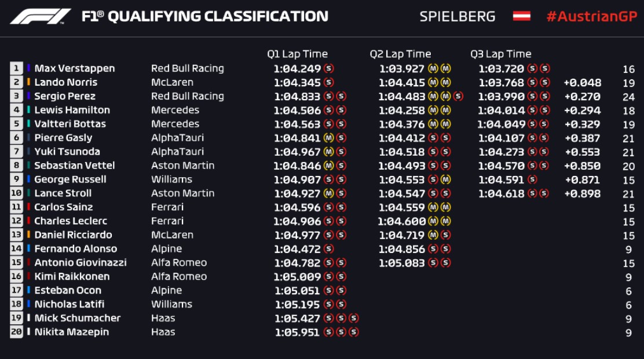Click the F1 logo
The height and width of the screenshot is (359, 644).
(x=41, y=16)
